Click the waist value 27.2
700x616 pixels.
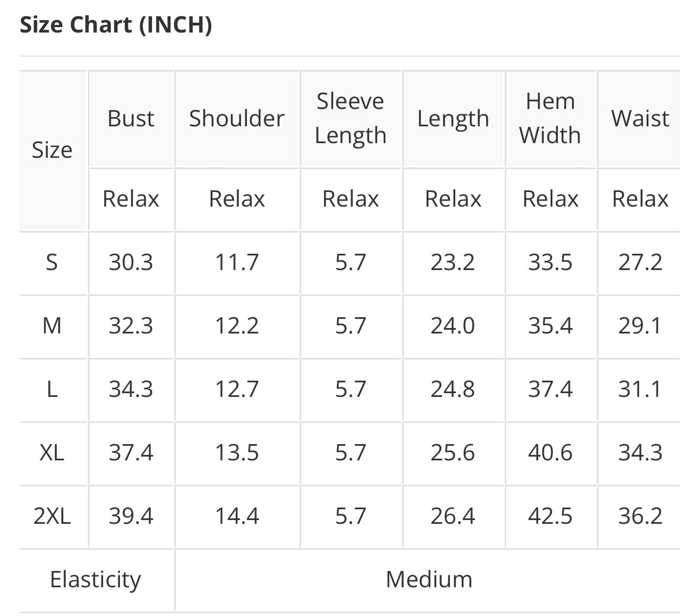(640, 262)
